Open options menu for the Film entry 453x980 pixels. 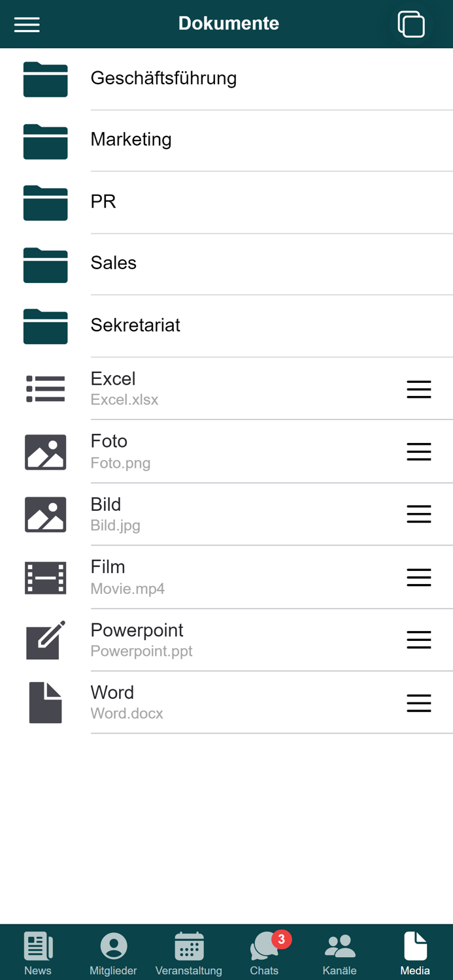pos(418,577)
